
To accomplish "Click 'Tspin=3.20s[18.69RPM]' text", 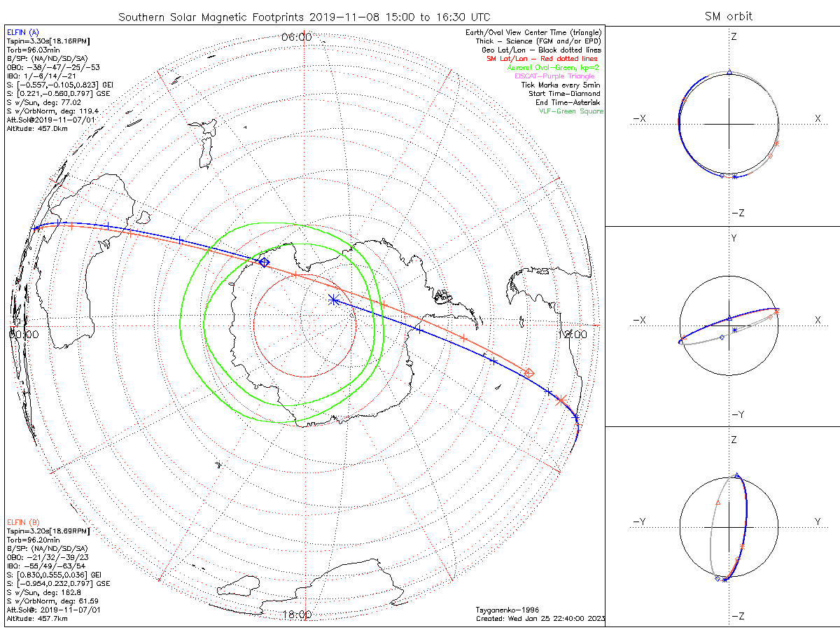I will 48,531.
